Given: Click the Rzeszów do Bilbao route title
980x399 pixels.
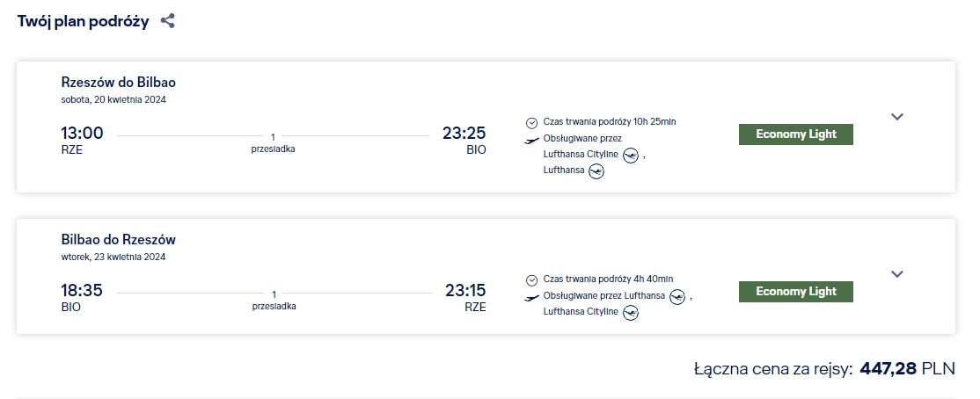Looking at the screenshot, I should coord(119,83).
